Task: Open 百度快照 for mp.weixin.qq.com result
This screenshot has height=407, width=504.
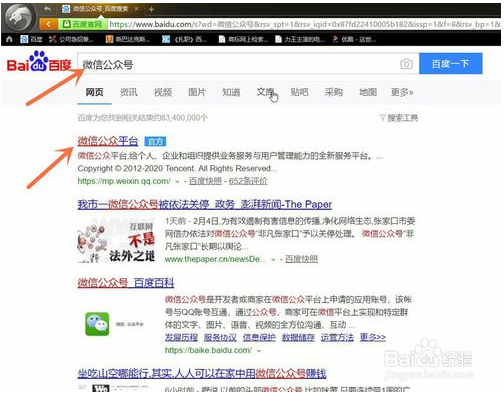Action: point(205,181)
